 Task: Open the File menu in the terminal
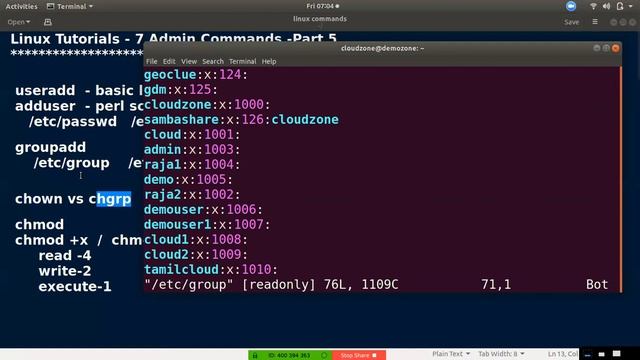pyautogui.click(x=151, y=61)
